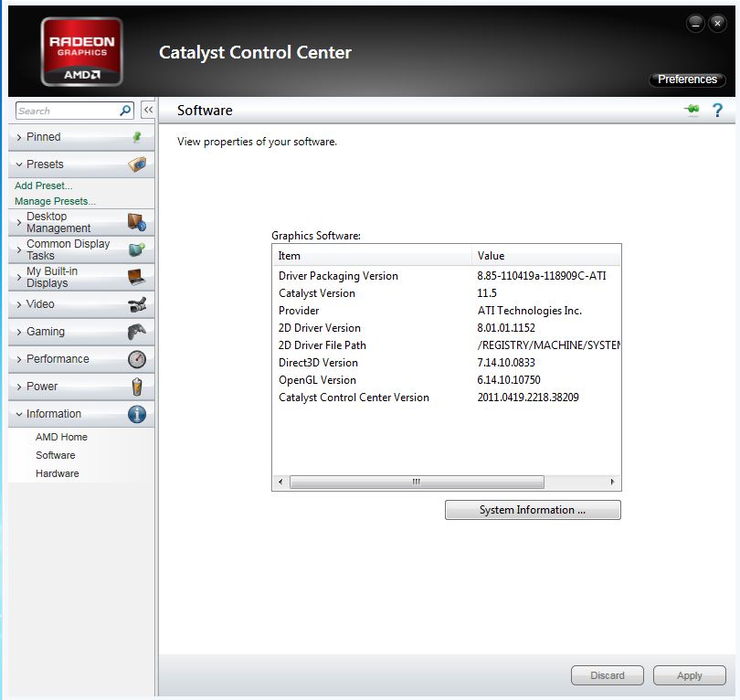Screen dimensions: 740x700
Task: Click the Power battery icon
Action: [137, 387]
